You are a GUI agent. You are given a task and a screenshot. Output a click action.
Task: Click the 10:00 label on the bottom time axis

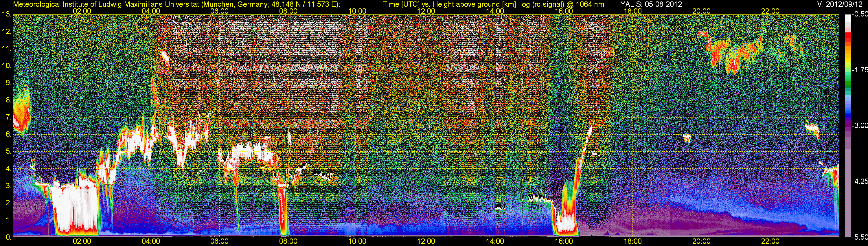[357, 242]
